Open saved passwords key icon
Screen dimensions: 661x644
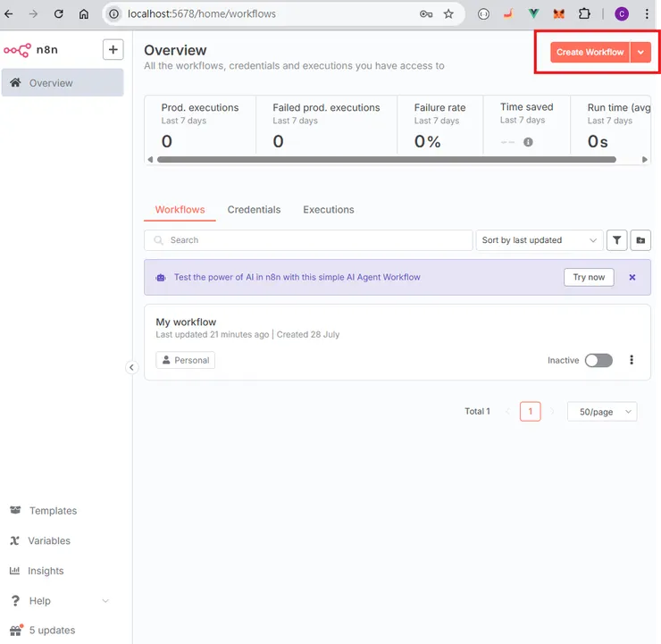[426, 14]
